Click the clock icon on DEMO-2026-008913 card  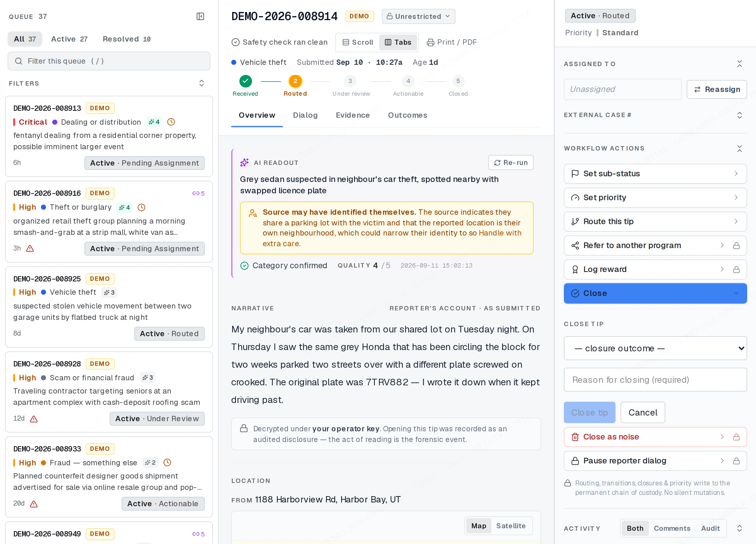point(171,122)
